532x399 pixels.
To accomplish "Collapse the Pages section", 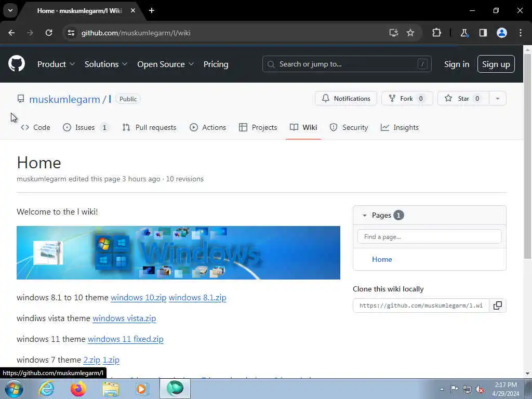I will pos(364,215).
